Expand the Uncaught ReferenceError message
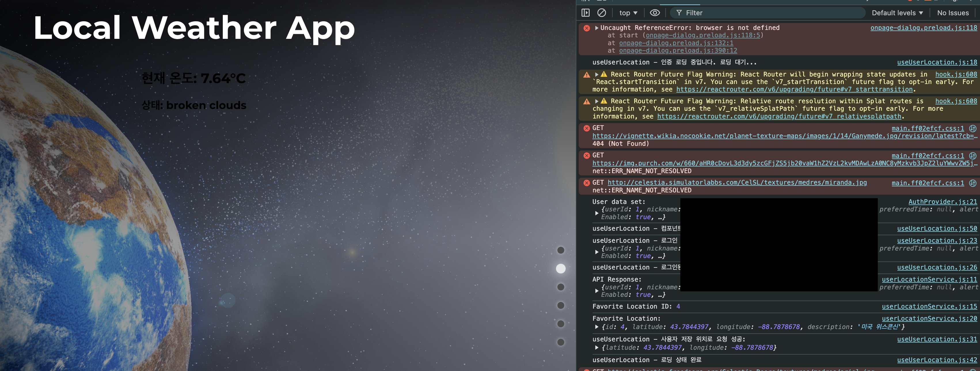 (x=597, y=28)
